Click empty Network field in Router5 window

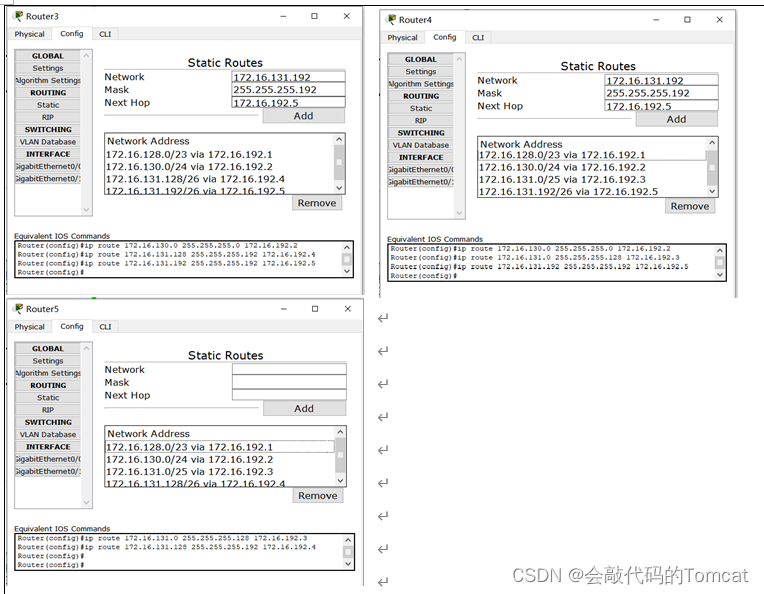[x=289, y=369]
